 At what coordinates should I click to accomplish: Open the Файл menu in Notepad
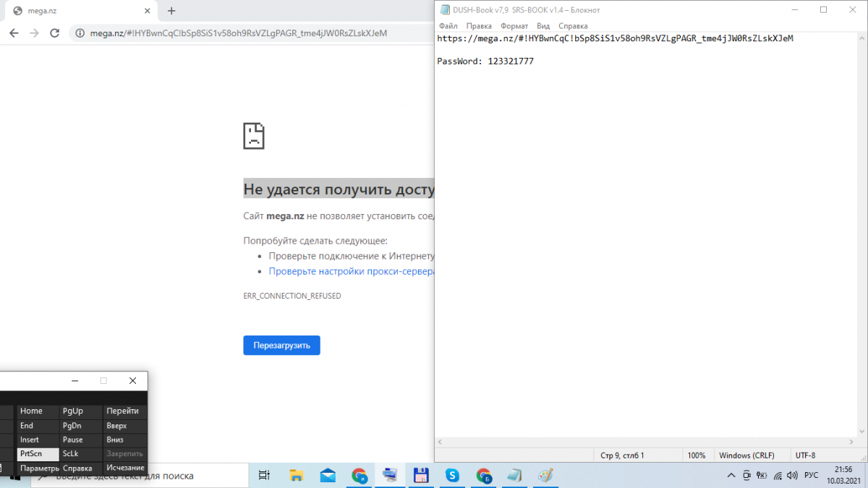coord(448,25)
